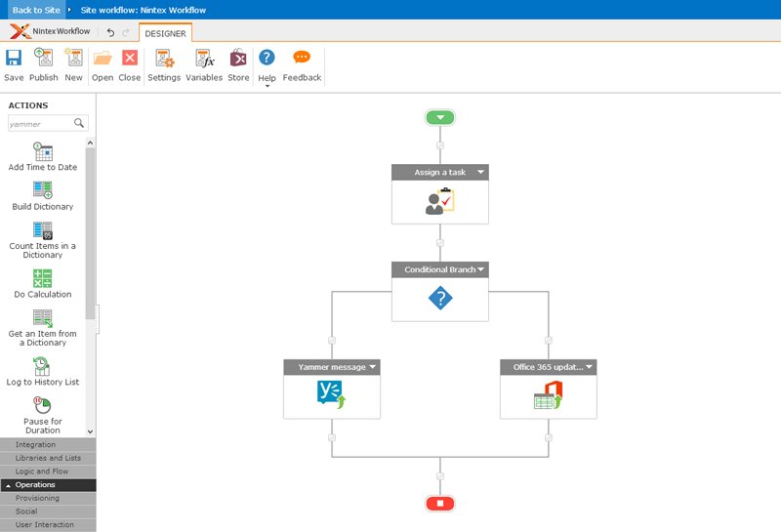The height and width of the screenshot is (532, 781).
Task: Click the 'Site workflow: Nintex Workflow' title
Action: point(143,10)
